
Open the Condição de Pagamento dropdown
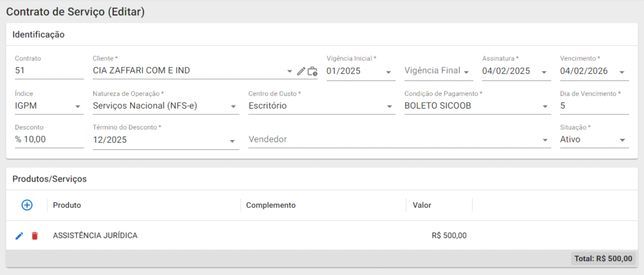point(545,106)
